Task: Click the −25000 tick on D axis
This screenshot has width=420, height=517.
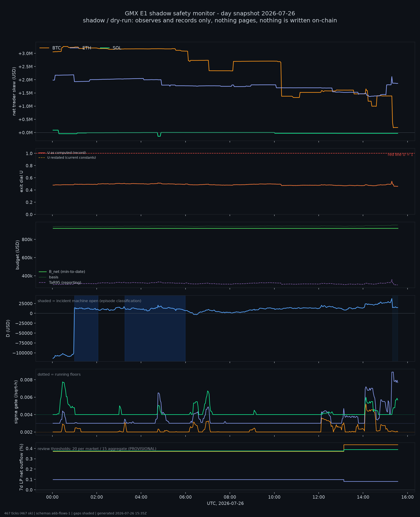Action: 24,323
